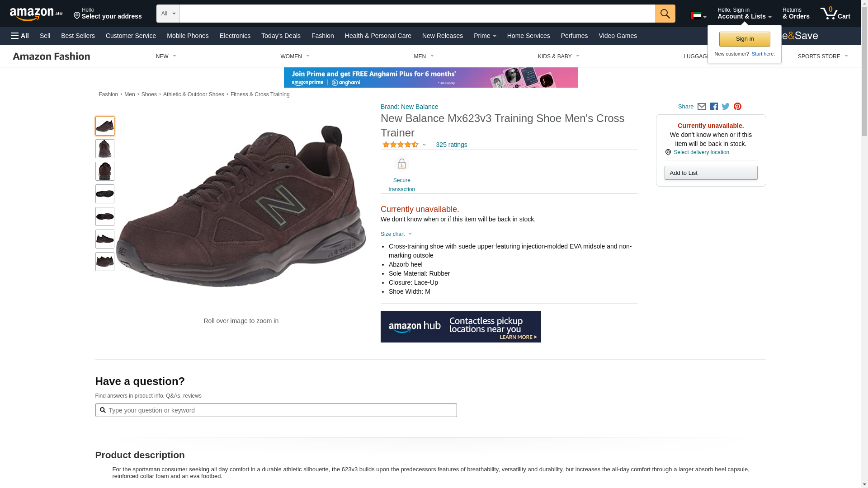Share product on Twitter
868x488 pixels.
[x=726, y=107]
